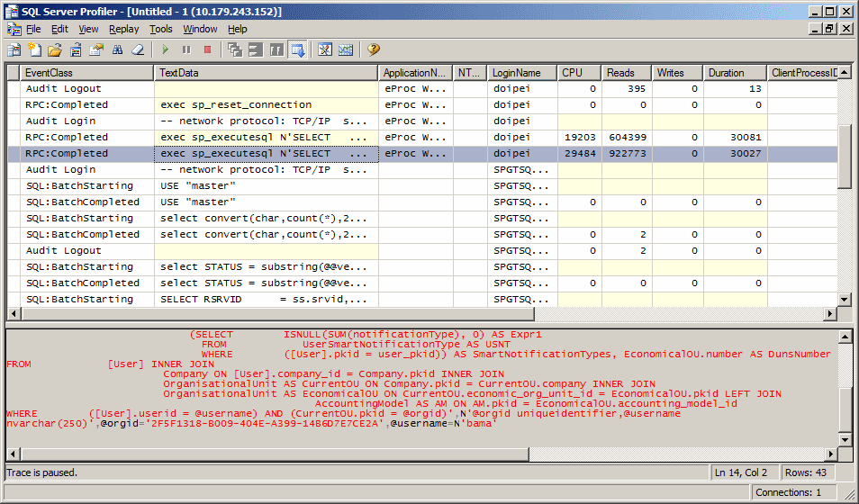The image size is (859, 504).
Task: Launch Performance Monitor icon
Action: point(346,49)
